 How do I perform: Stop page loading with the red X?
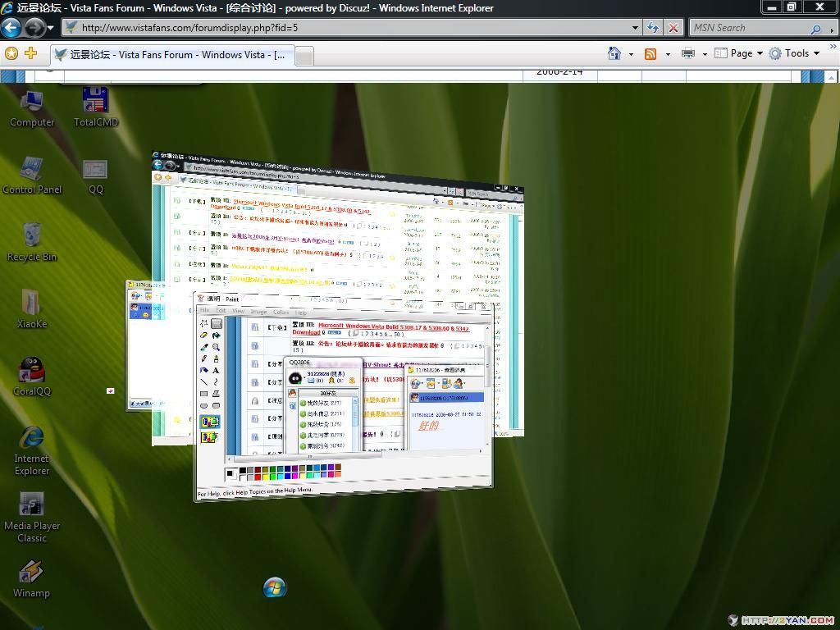tap(673, 27)
